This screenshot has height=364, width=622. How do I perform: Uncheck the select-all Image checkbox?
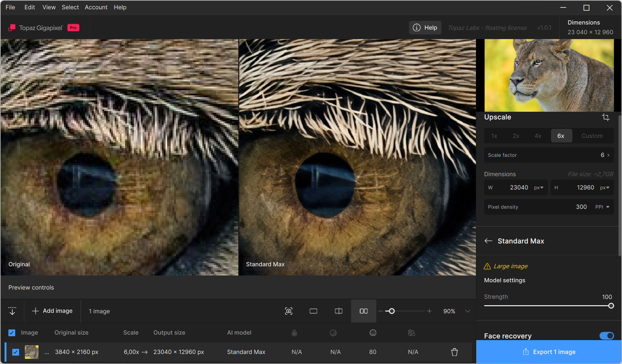(x=12, y=333)
